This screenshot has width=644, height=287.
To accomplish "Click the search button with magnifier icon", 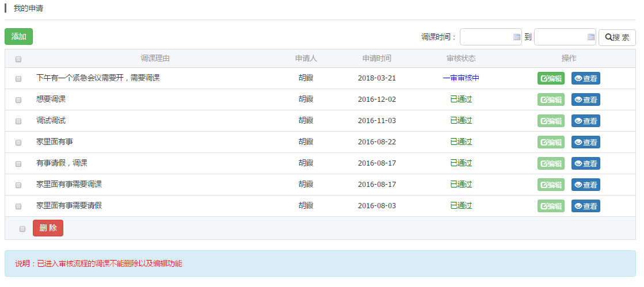I will [617, 37].
